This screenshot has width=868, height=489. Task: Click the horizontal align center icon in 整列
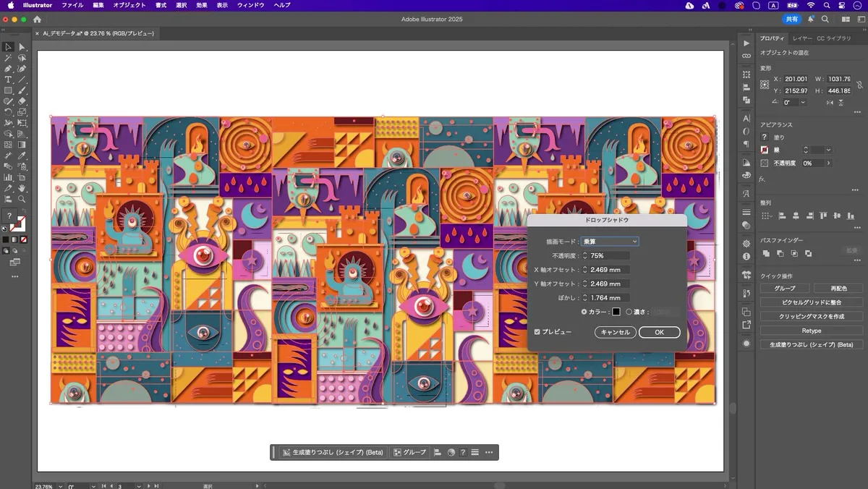[796, 216]
